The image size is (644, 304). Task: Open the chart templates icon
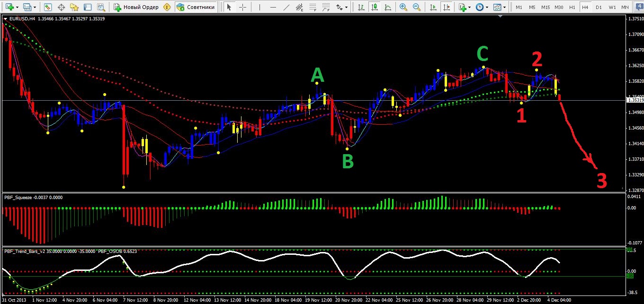coord(497,7)
